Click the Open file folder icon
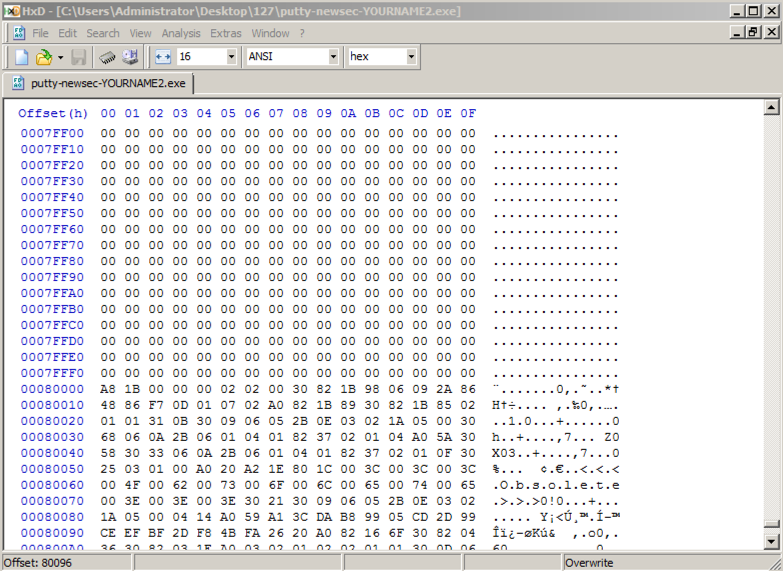This screenshot has width=783, height=571. tap(44, 57)
